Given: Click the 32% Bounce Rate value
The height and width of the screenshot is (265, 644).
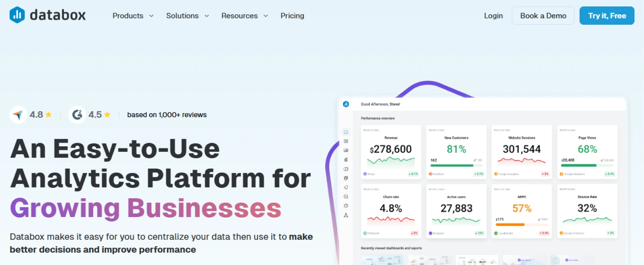Looking at the screenshot, I should pos(587,208).
